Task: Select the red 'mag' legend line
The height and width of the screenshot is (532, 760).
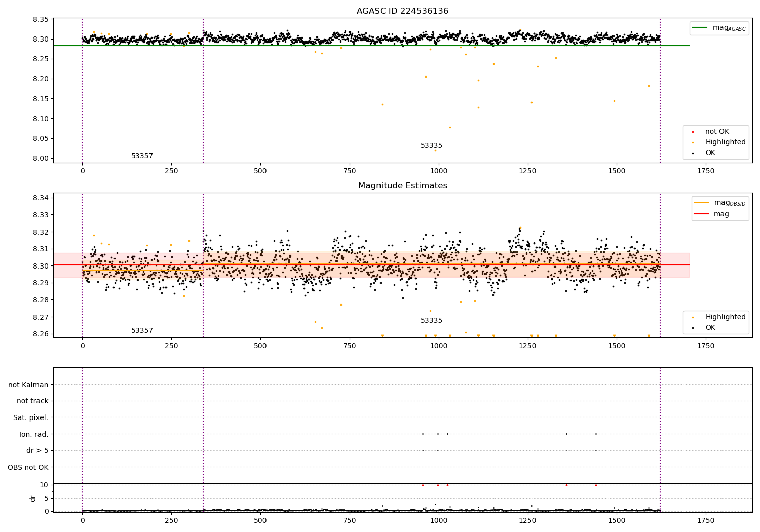Action: click(702, 214)
